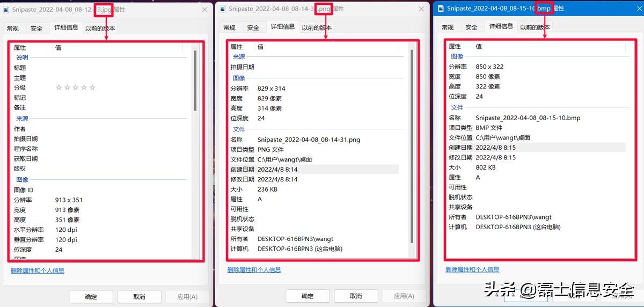The image size is (644, 307).
Task: Click 确定 in the png properties window
Action: [308, 296]
